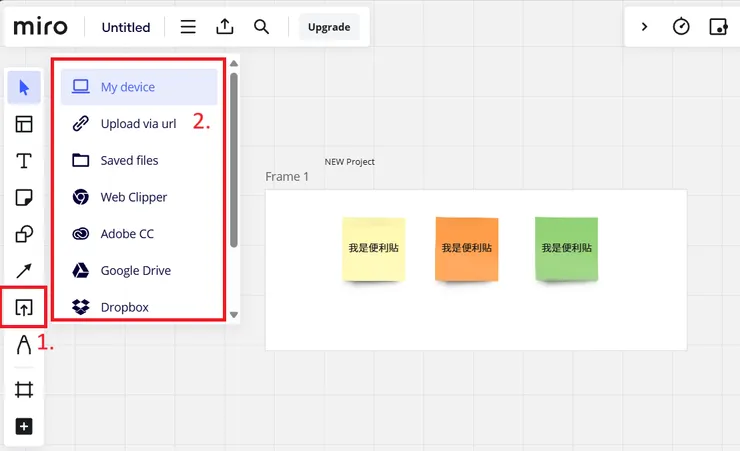Select the NEW Project text

coord(350,162)
